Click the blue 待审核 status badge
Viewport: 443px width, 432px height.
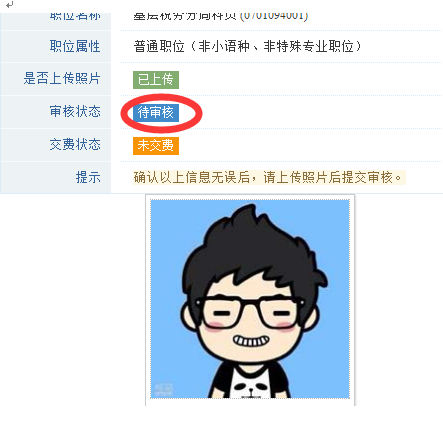156,112
